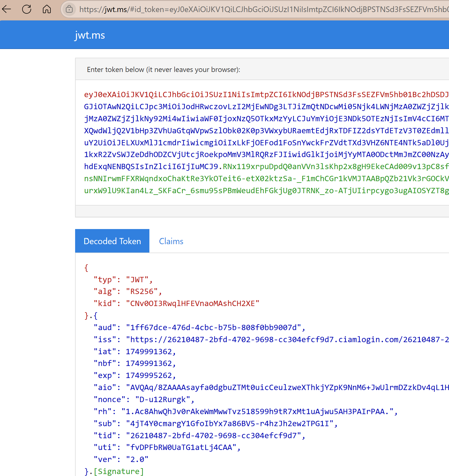Switch to the Claims tab

point(171,241)
